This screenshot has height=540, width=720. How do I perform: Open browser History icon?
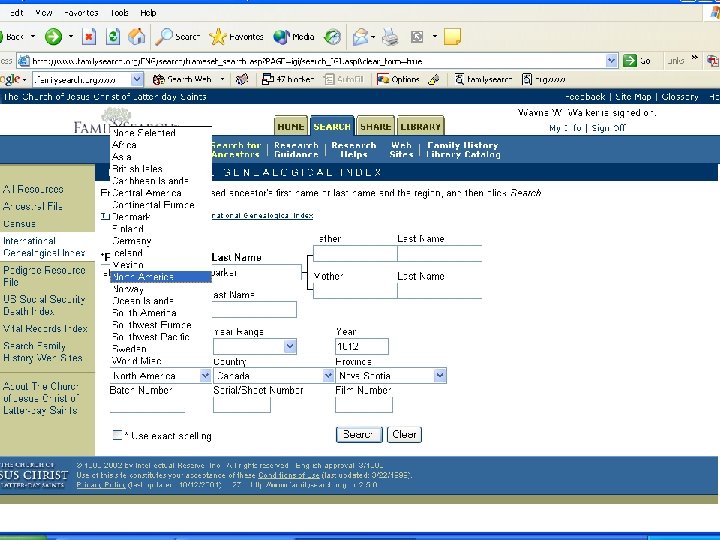(332, 37)
